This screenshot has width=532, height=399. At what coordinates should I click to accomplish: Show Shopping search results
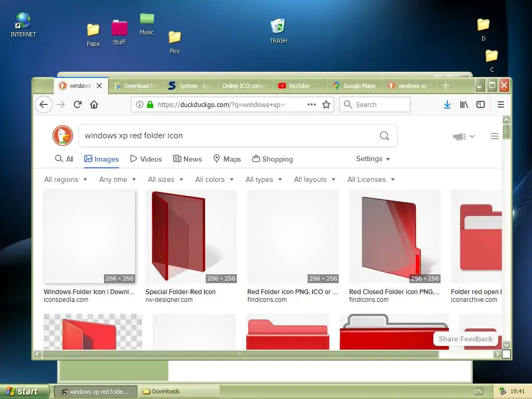tap(272, 159)
